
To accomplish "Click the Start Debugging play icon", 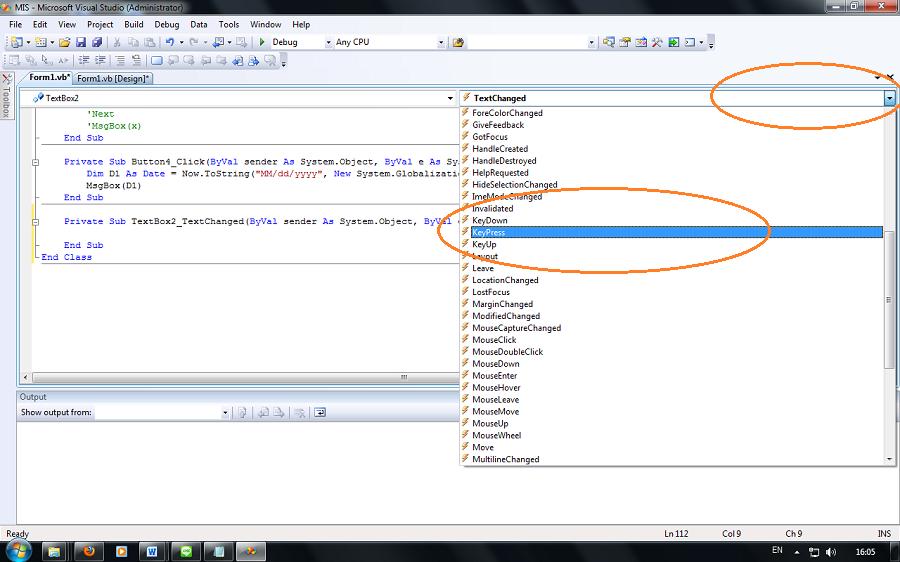I will pos(261,43).
